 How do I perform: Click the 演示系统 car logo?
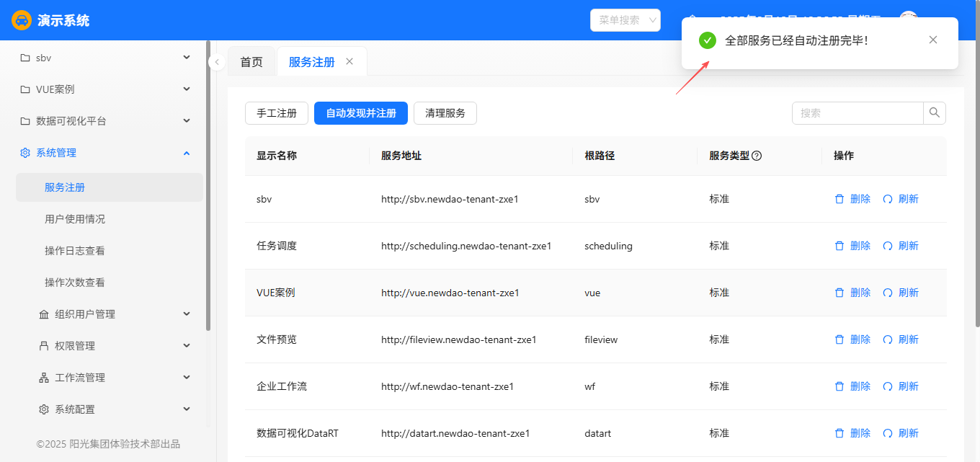click(22, 20)
